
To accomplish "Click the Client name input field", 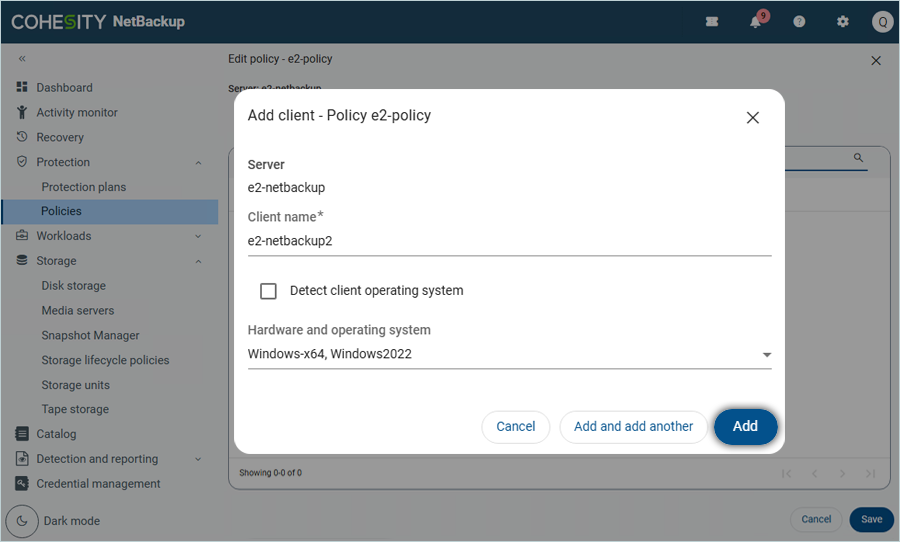I will [x=508, y=241].
